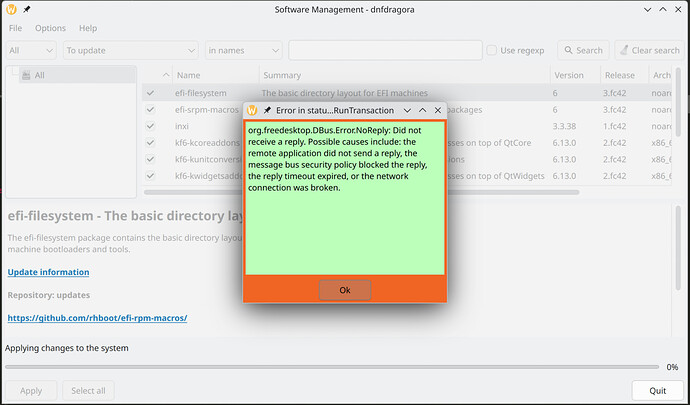Click the package list horizontal scrollbar

[x=361, y=192]
